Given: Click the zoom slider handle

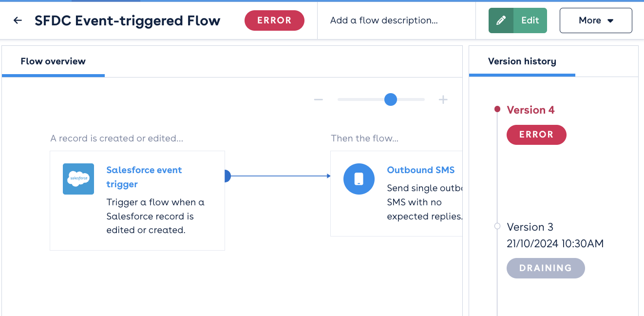Looking at the screenshot, I should click(390, 100).
